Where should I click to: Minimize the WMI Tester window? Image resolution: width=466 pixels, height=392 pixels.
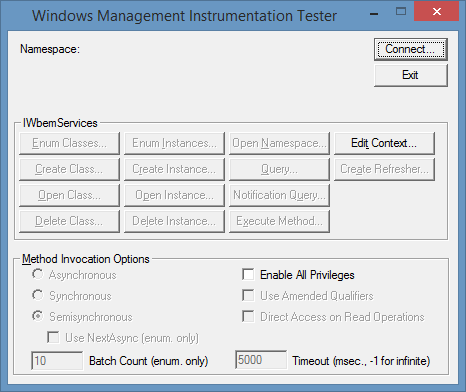click(374, 13)
